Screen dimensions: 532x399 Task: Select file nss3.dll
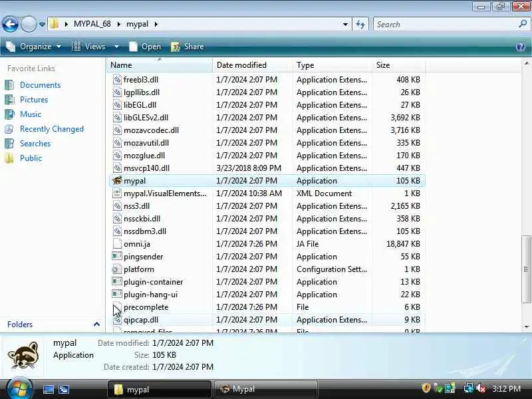point(136,206)
